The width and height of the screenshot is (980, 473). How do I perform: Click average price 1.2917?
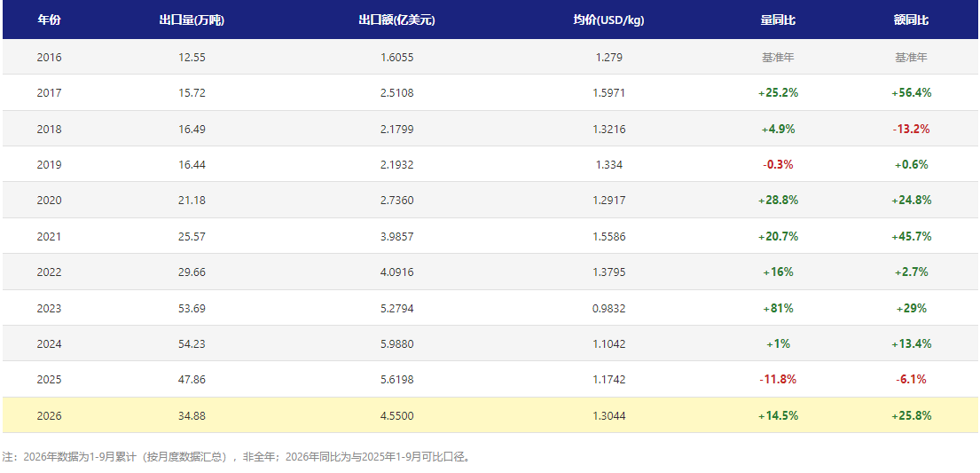(608, 201)
